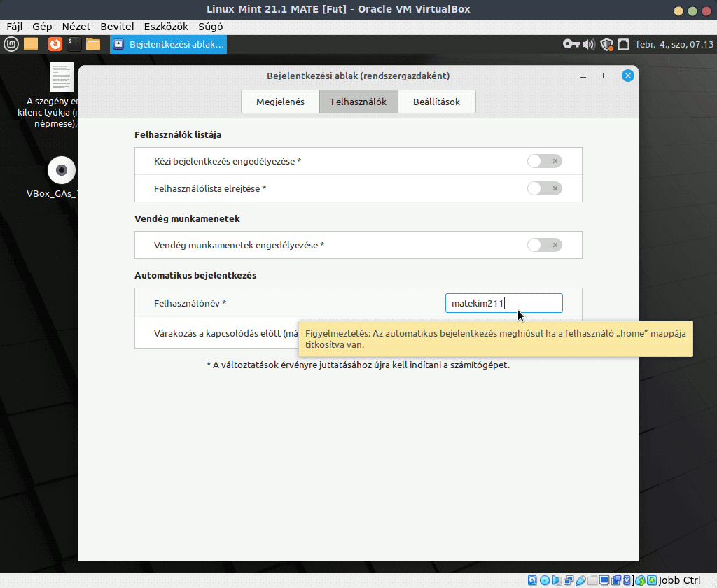Image resolution: width=717 pixels, height=588 pixels.
Task: Open the terminal launcher in the panel
Action: click(x=74, y=44)
